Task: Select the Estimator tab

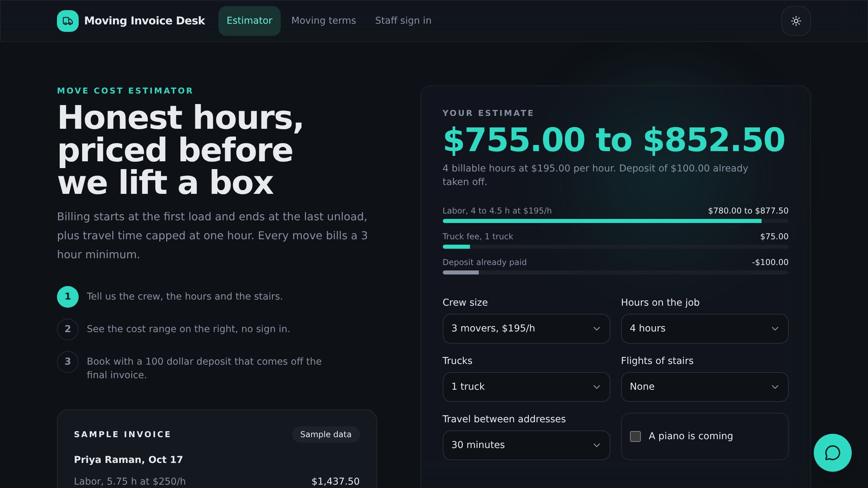Action: pos(249,21)
